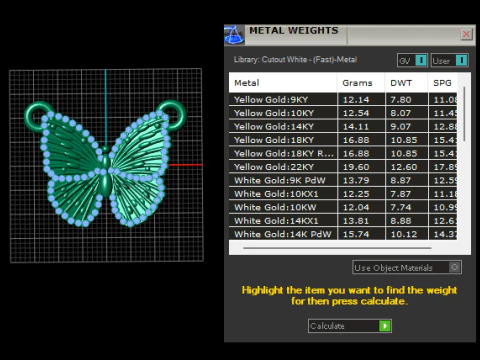480x360 pixels.
Task: Toggle the GV library switch
Action: (421, 60)
